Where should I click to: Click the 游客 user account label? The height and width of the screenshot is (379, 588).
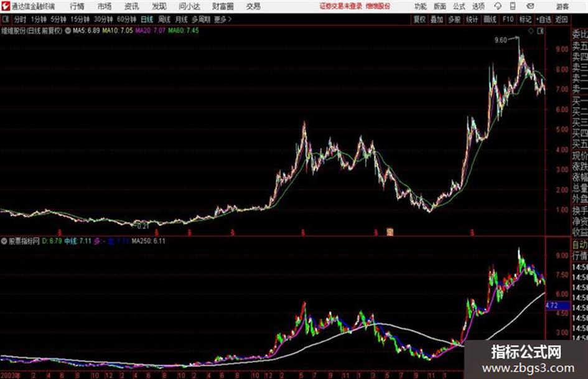(562, 6)
